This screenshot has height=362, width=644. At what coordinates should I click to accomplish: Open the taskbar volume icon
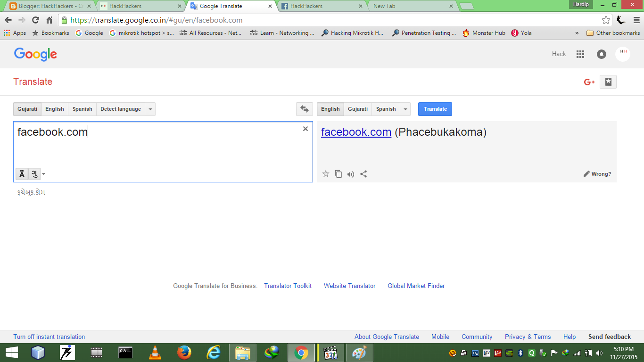599,353
